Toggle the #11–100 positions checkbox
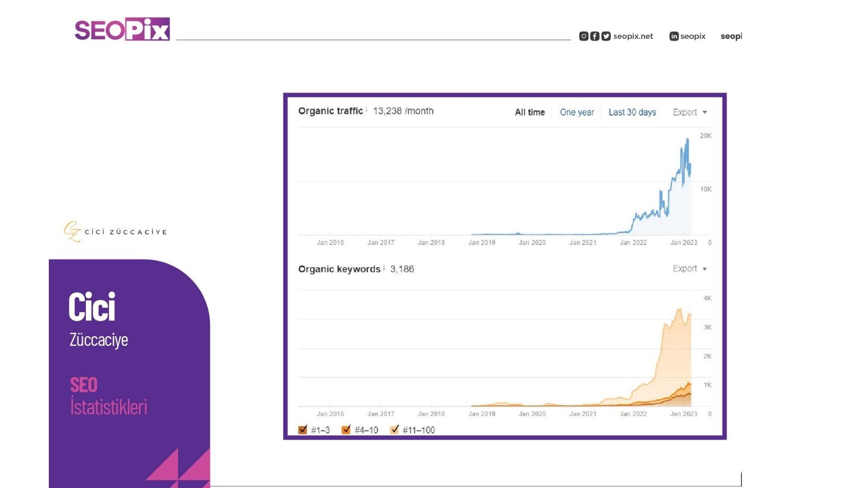This screenshot has width=868, height=488. (395, 430)
